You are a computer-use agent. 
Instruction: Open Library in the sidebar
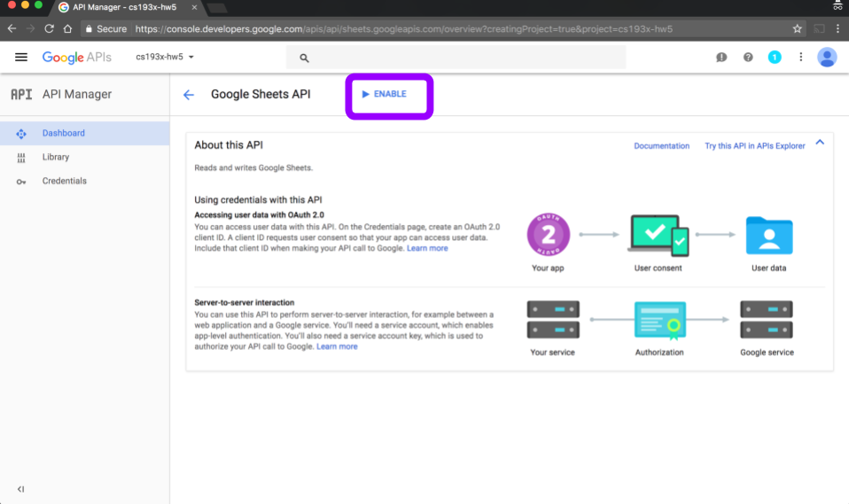55,157
